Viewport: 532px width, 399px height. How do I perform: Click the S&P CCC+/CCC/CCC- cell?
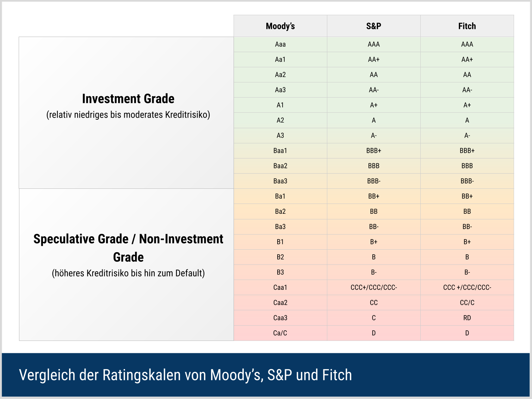pos(374,287)
